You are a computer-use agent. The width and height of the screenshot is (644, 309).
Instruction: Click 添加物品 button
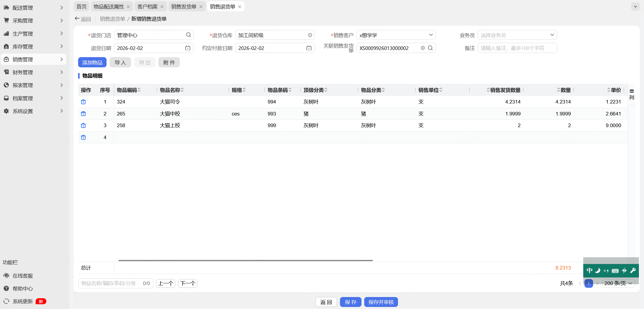point(92,63)
